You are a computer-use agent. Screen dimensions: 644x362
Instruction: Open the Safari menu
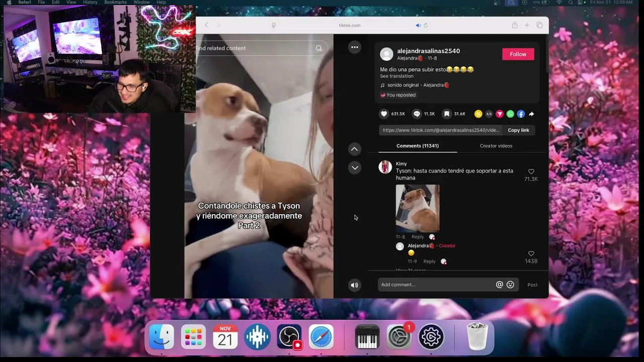(x=25, y=3)
